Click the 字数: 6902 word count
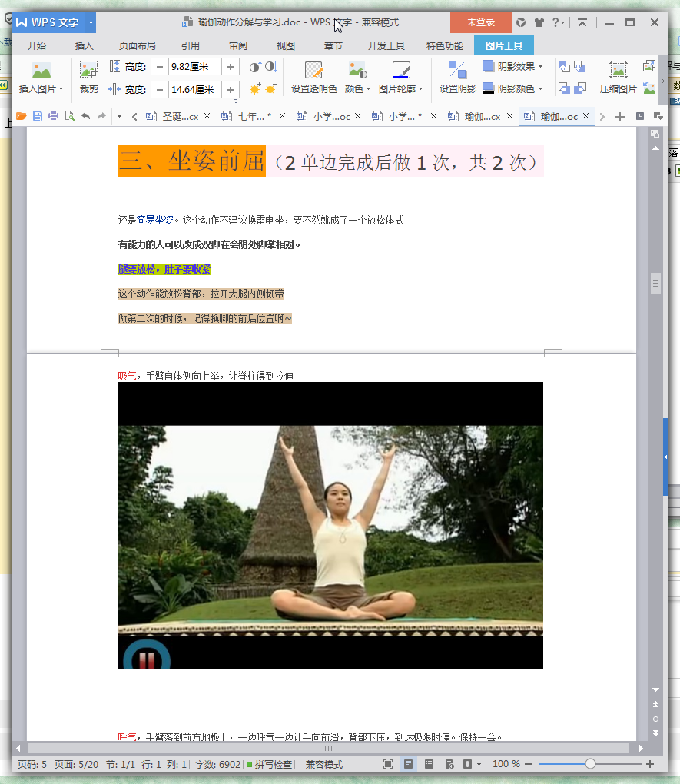 click(217, 765)
